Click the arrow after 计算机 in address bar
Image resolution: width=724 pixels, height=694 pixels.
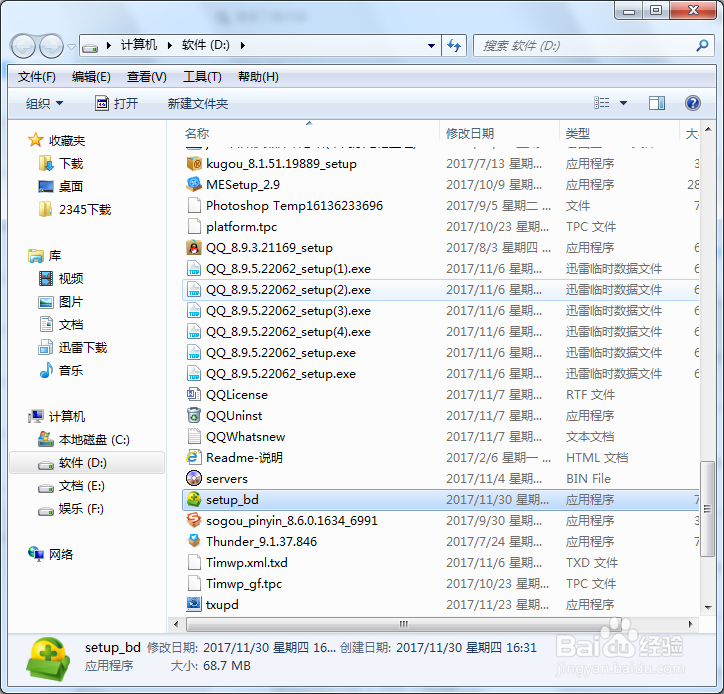click(x=170, y=45)
